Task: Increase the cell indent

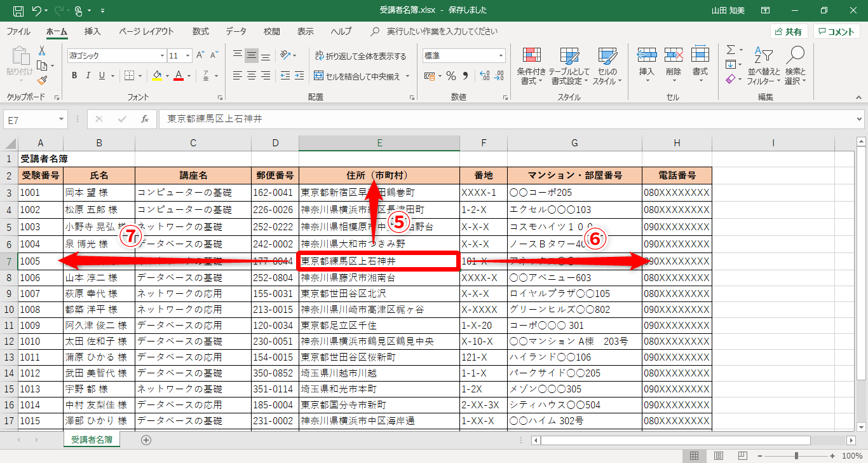Action: pos(300,76)
